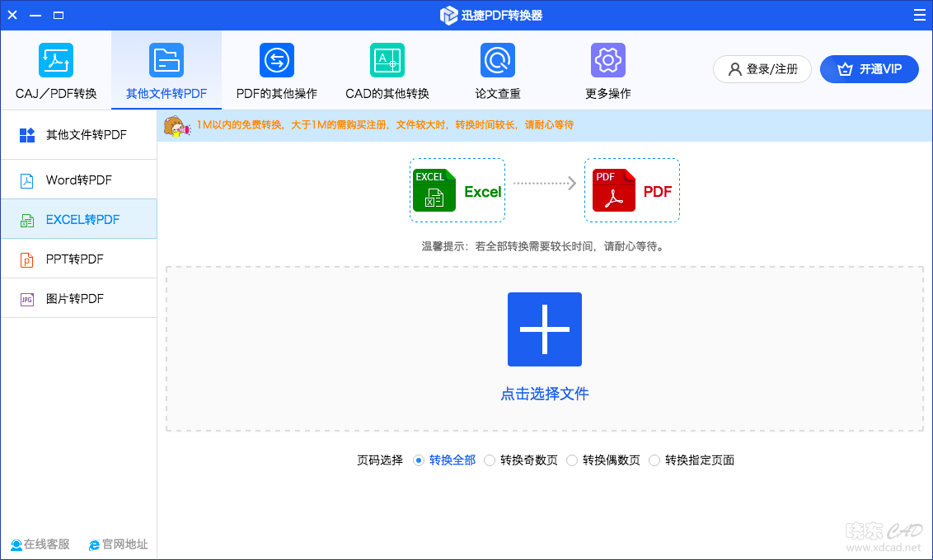This screenshot has width=933, height=560.
Task: Click the blue plus add-file icon
Action: pos(545,329)
